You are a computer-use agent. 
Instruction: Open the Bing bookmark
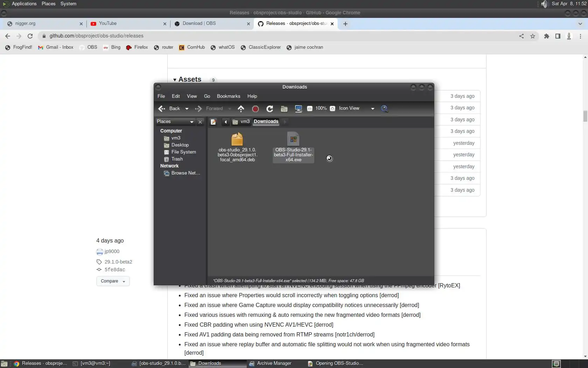point(112,47)
